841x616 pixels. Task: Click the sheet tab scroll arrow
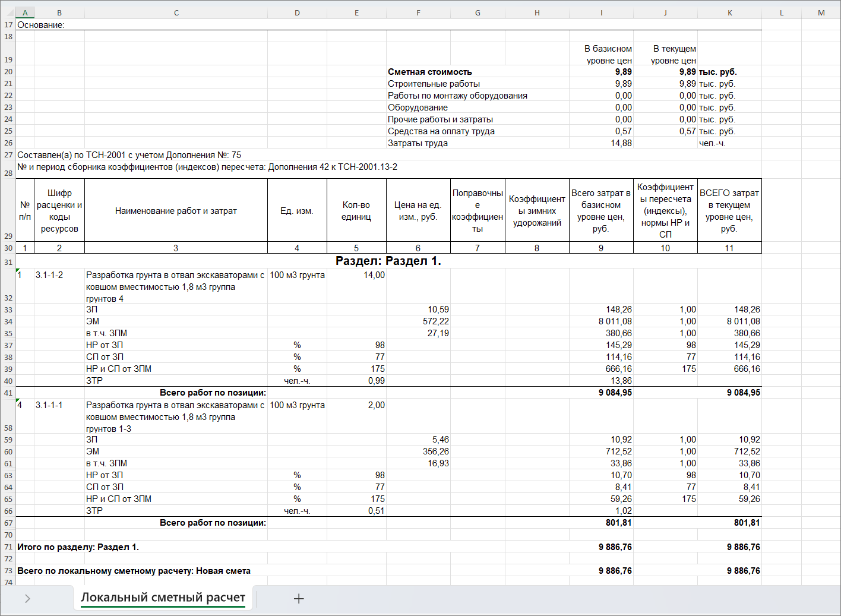point(27,599)
